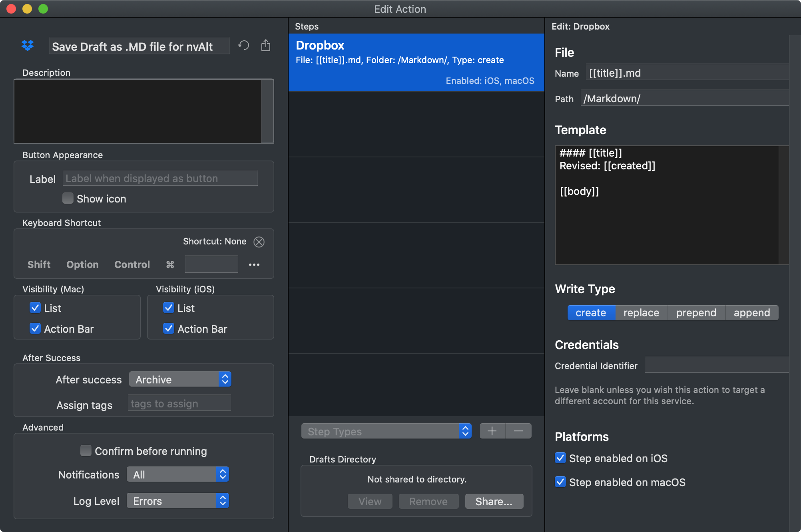
Task: Toggle the Control modifier
Action: pyautogui.click(x=132, y=265)
